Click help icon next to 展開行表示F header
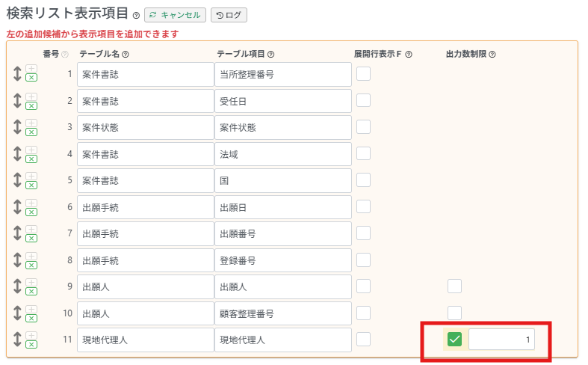The width and height of the screenshot is (588, 365). 409,54
